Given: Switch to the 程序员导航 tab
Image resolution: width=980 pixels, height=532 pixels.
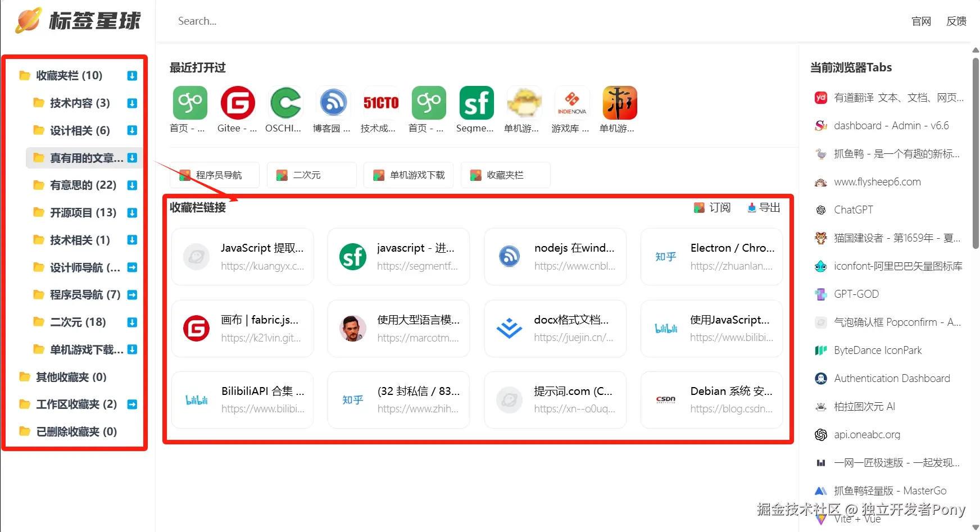Looking at the screenshot, I should pyautogui.click(x=215, y=175).
